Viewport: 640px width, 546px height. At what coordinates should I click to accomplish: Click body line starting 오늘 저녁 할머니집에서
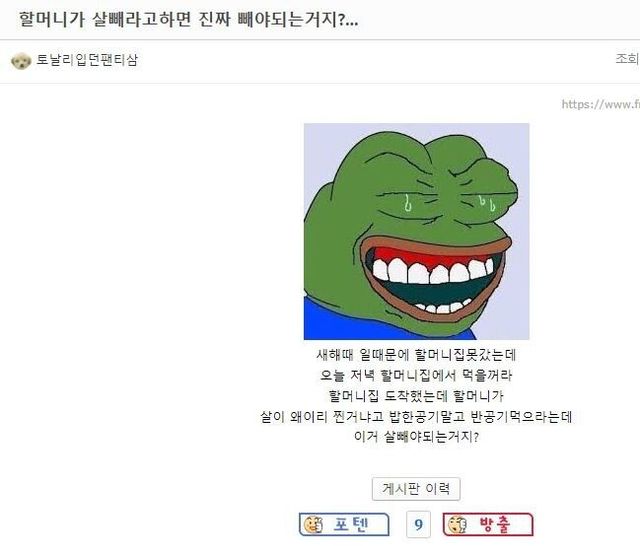[416, 375]
